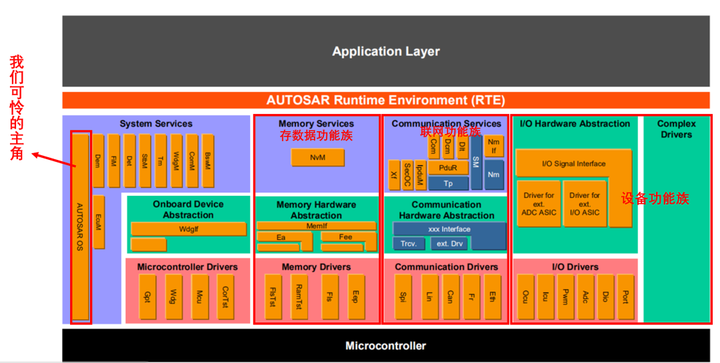This screenshot has height=363, width=720.
Task: Click the Memory Services heading
Action: pos(316,123)
